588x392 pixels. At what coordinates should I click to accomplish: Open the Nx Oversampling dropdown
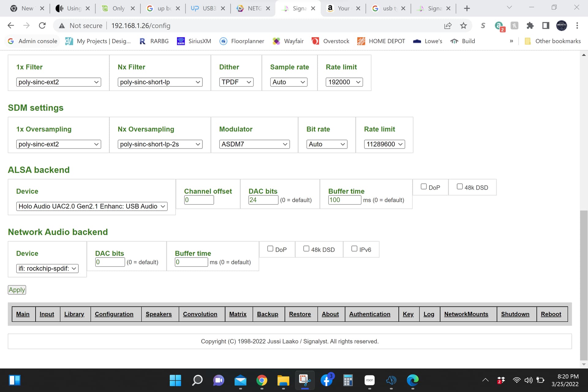click(x=160, y=144)
